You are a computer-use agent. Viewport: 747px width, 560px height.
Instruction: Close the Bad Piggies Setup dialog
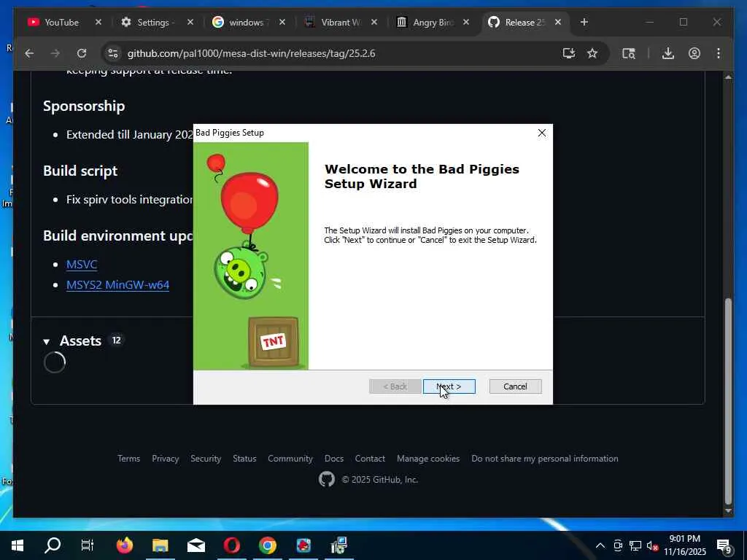pyautogui.click(x=542, y=133)
